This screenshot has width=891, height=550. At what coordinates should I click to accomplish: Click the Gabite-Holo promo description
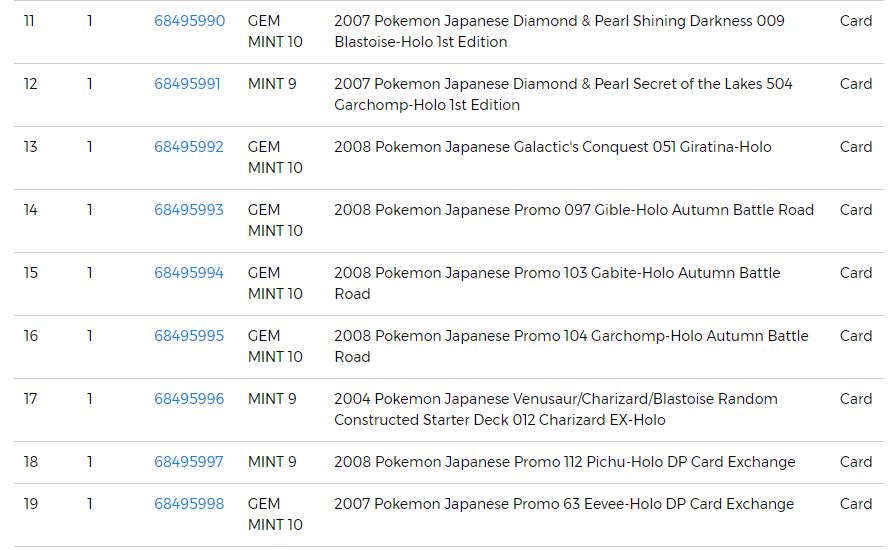(x=557, y=283)
